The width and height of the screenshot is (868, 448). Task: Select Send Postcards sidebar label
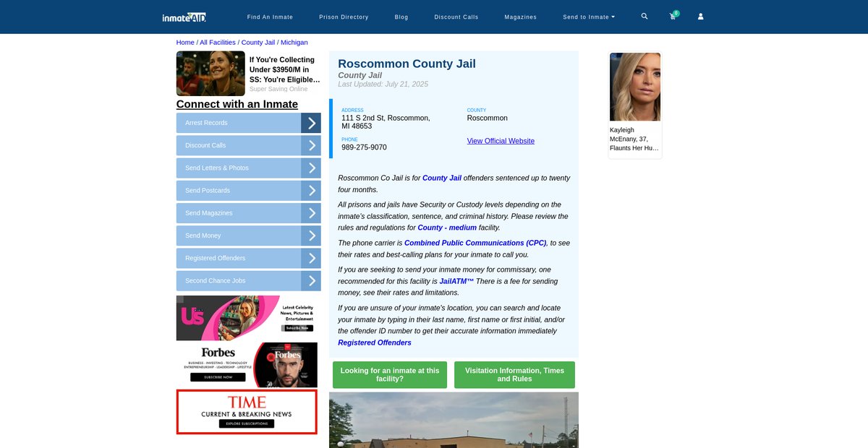(208, 191)
